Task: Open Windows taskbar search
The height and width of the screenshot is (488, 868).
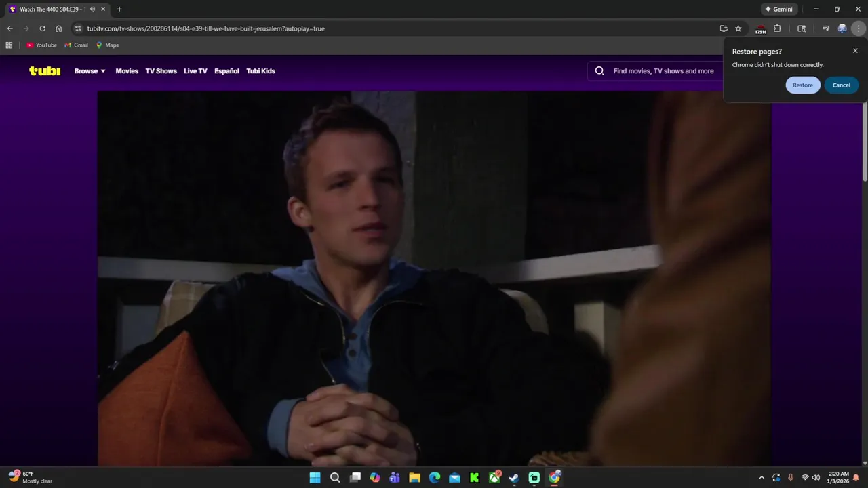Action: point(335,478)
